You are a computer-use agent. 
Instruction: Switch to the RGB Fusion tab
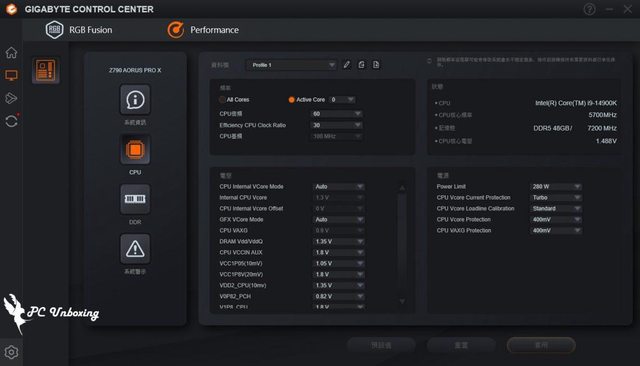(79, 30)
